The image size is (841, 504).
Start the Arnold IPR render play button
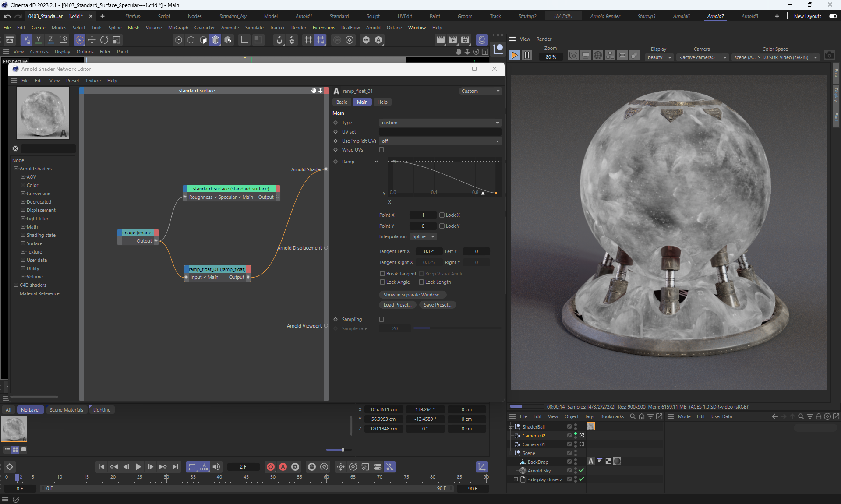(x=515, y=56)
